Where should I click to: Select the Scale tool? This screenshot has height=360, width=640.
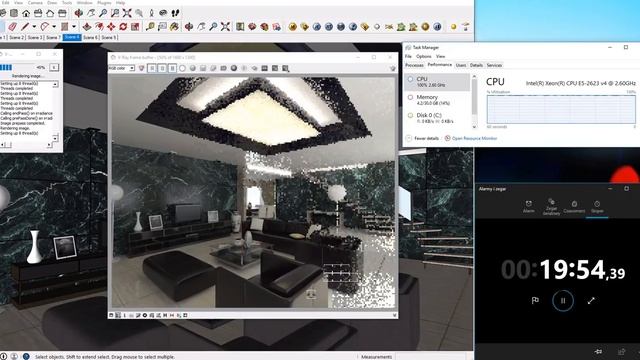click(x=135, y=27)
